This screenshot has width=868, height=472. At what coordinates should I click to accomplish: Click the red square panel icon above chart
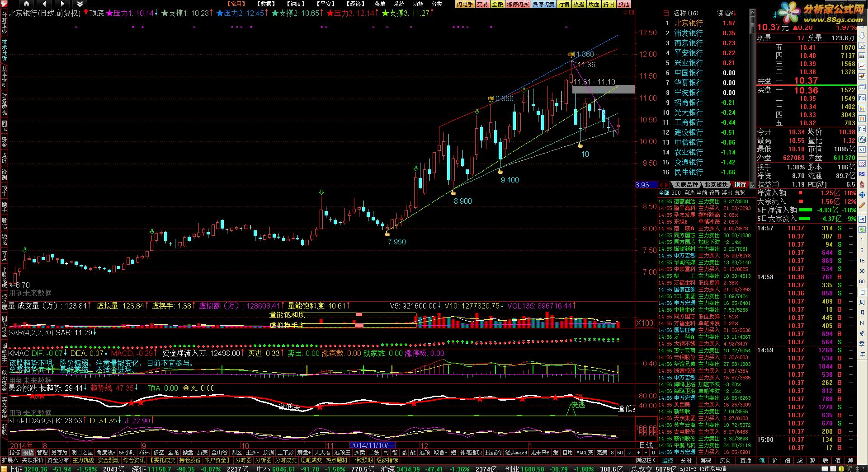pyautogui.click(x=632, y=13)
